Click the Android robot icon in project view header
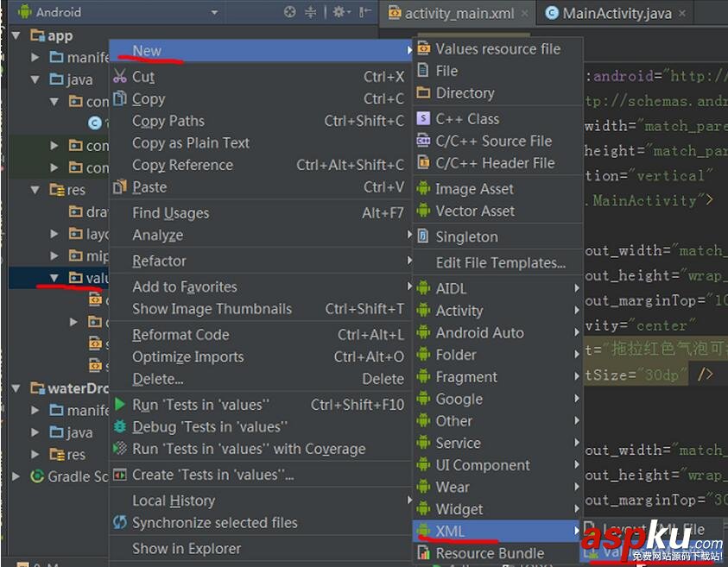Screen dimensions: 728x567 (24, 11)
